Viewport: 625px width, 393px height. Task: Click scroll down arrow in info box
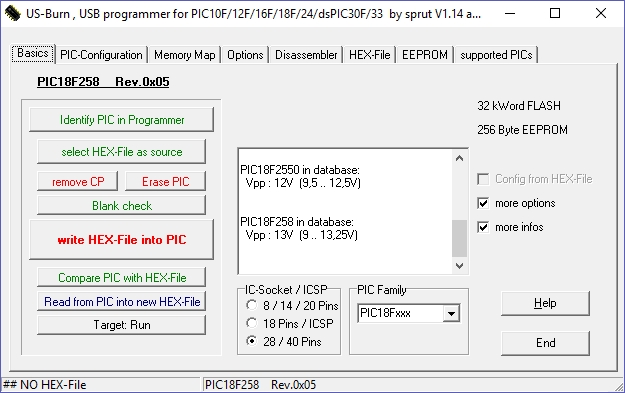click(x=459, y=265)
